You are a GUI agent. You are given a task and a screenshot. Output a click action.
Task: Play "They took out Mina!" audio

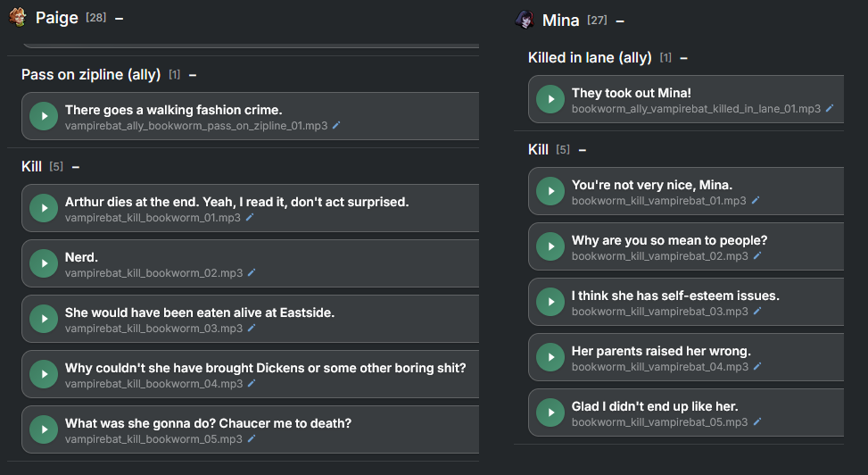pos(550,100)
